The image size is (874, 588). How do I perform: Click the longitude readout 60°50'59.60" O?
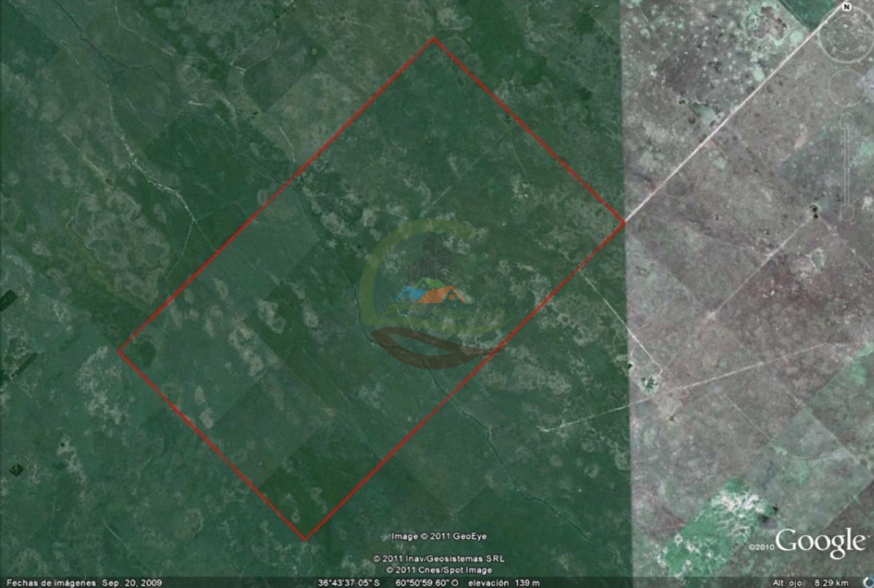[x=426, y=583]
